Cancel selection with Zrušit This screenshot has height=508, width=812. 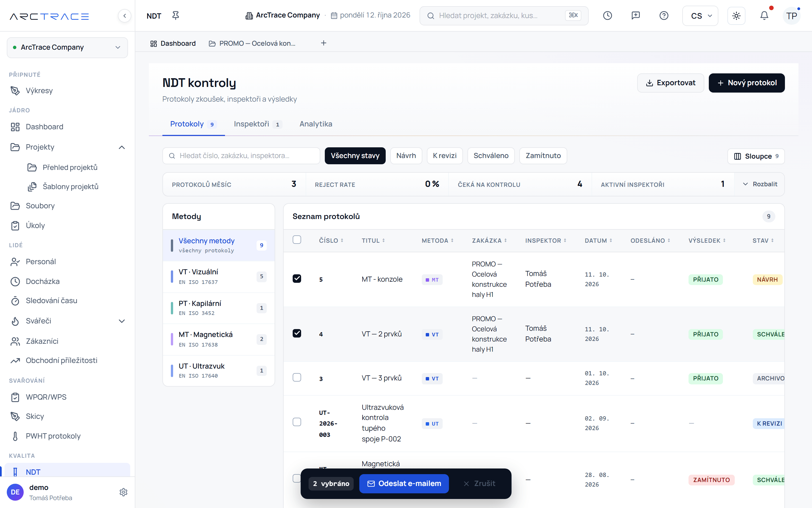tap(479, 483)
